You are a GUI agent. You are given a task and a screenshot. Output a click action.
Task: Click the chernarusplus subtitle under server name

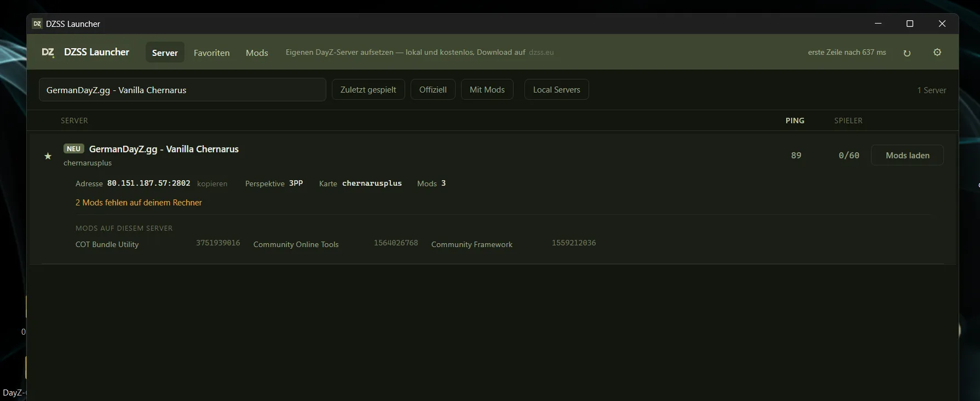88,163
